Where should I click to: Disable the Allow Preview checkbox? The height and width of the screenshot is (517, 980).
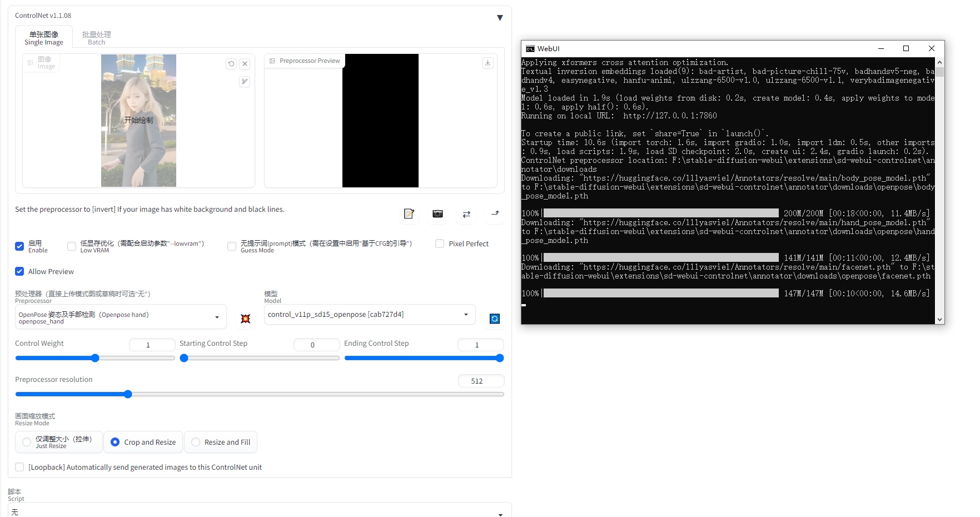tap(19, 271)
